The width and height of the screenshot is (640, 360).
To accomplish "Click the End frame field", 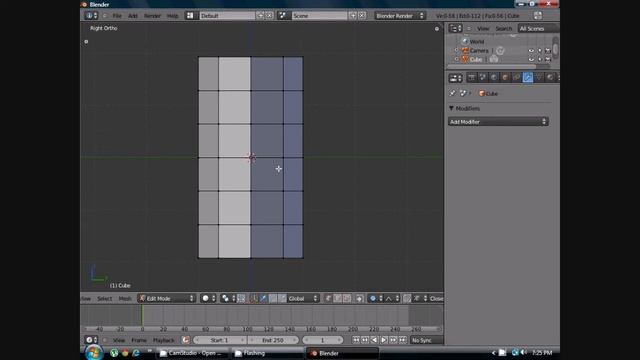I will click(x=273, y=340).
